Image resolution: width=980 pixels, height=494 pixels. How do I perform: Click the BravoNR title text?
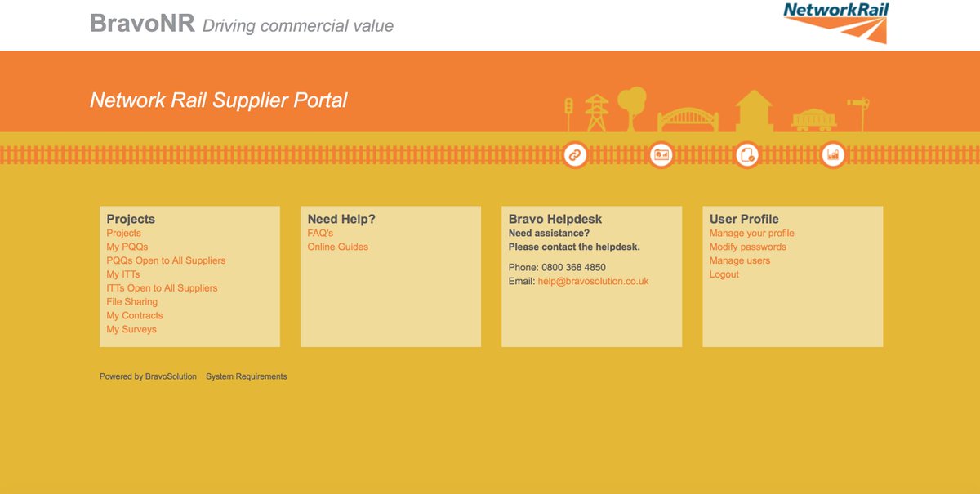coord(142,23)
